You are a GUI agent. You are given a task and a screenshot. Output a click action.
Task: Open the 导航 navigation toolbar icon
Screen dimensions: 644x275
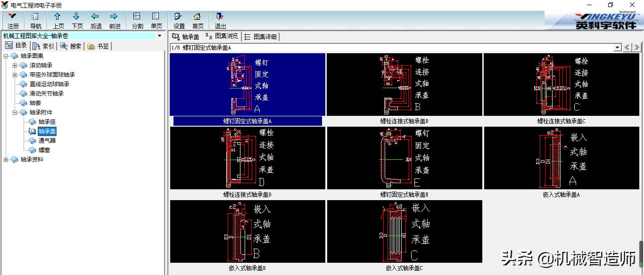click(35, 21)
